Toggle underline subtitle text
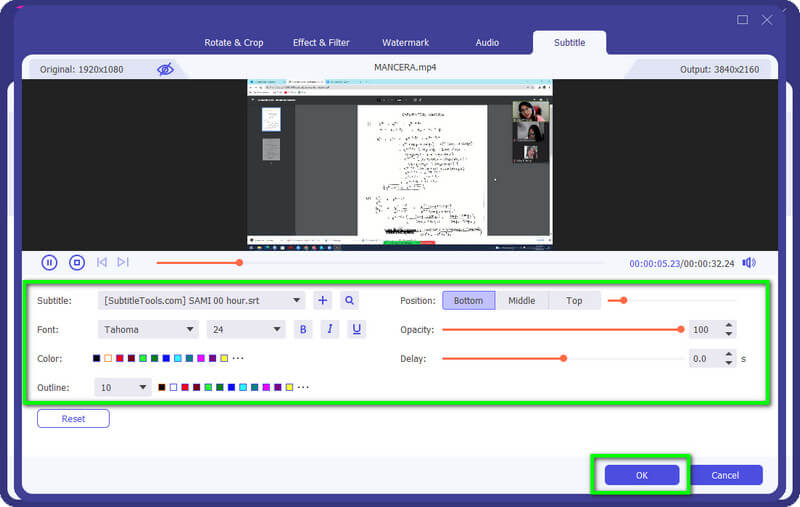 (356, 329)
